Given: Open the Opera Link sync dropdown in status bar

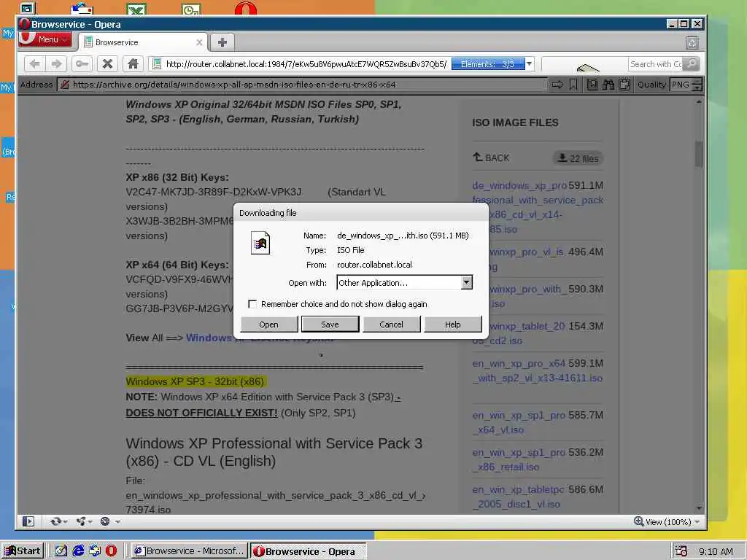Looking at the screenshot, I should (x=58, y=521).
